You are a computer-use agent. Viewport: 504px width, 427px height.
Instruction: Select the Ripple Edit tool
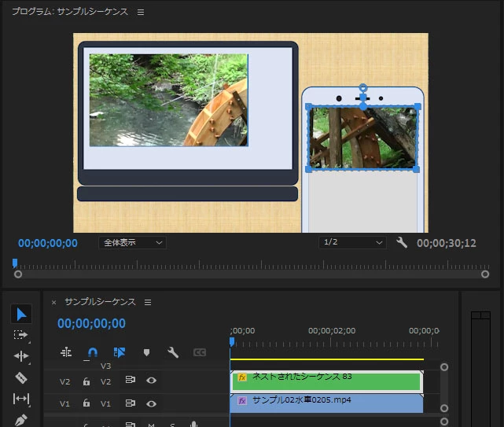coord(21,356)
